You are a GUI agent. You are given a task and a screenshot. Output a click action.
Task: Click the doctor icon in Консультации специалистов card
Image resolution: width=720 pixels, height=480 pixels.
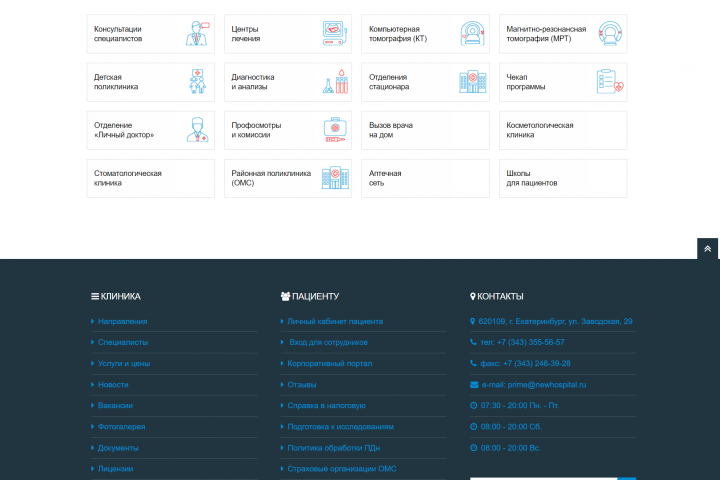pyautogui.click(x=197, y=33)
